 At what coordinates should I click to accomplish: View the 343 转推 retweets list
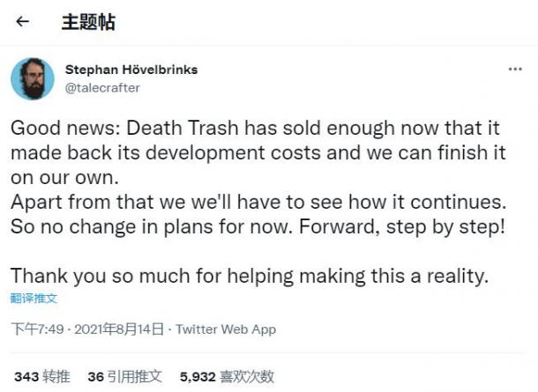[42, 377]
